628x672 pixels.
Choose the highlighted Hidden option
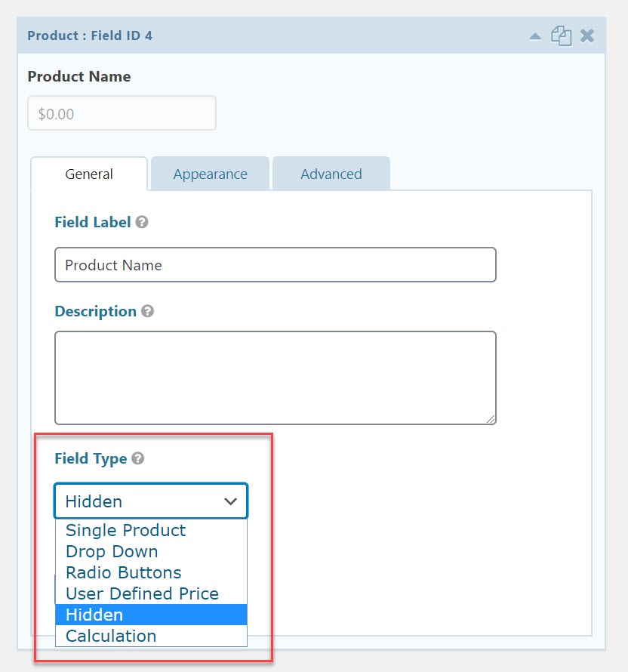[151, 615]
